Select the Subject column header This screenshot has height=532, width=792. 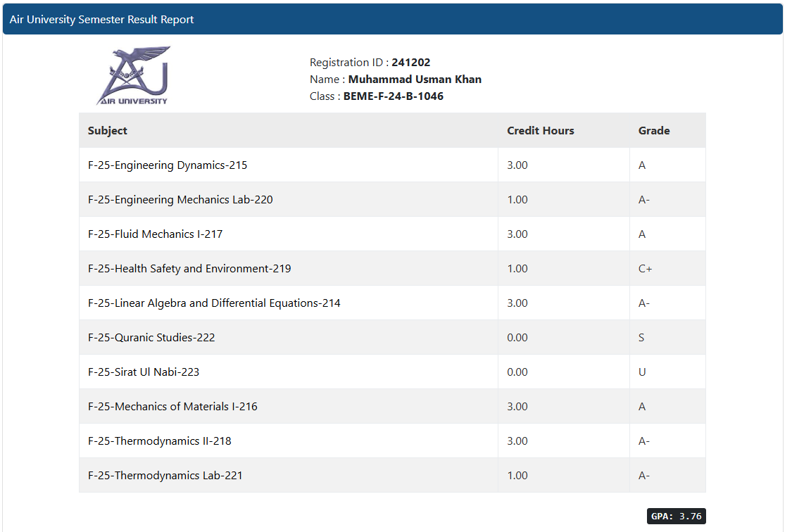click(x=108, y=131)
